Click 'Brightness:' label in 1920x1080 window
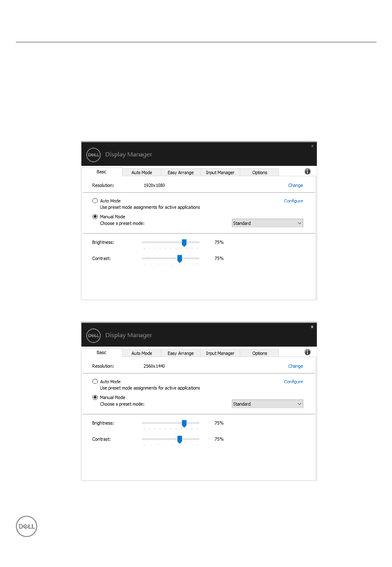The image size is (392, 567). tap(103, 242)
